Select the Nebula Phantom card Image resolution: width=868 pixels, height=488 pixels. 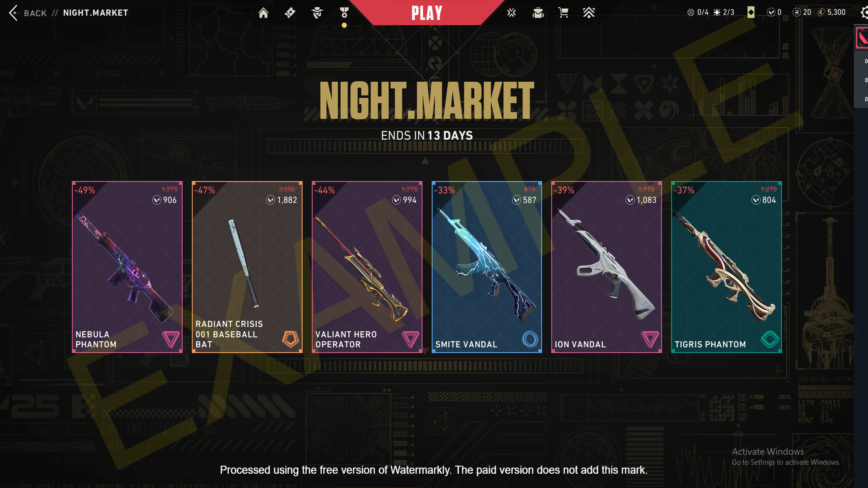point(127,267)
